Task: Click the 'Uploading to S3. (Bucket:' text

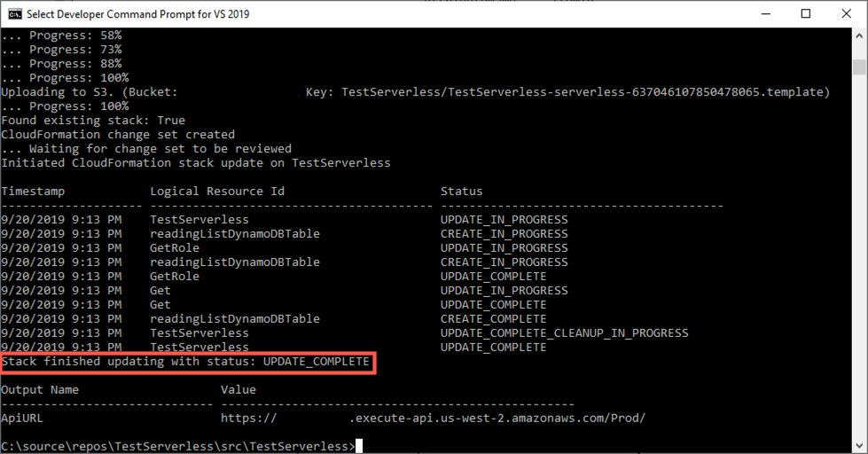Action: click(x=90, y=92)
